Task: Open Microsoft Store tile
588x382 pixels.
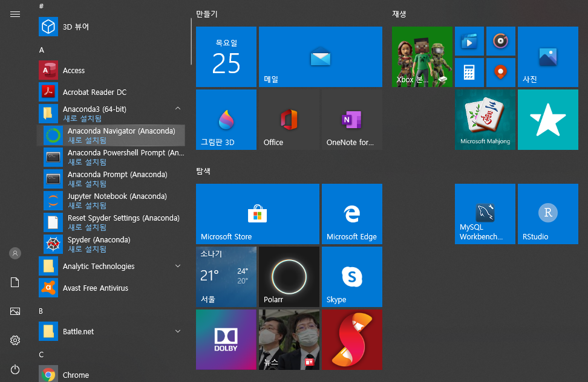Action: (x=258, y=214)
